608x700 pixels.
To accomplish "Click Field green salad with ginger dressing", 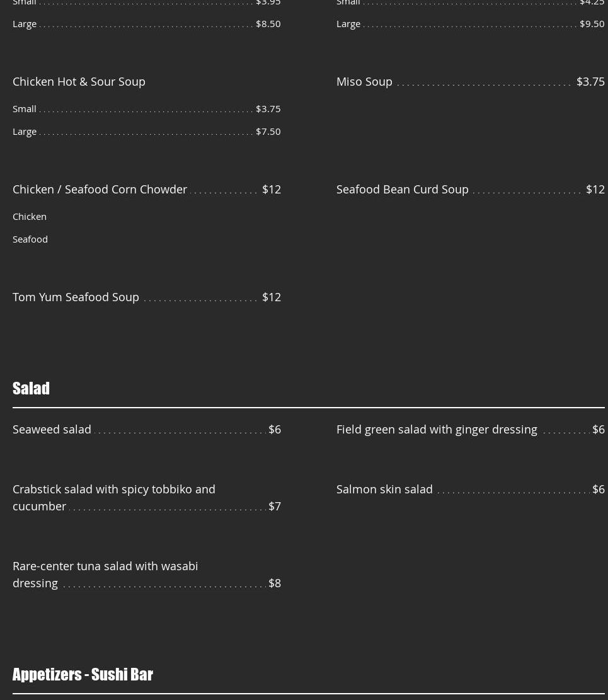I will [x=437, y=429].
